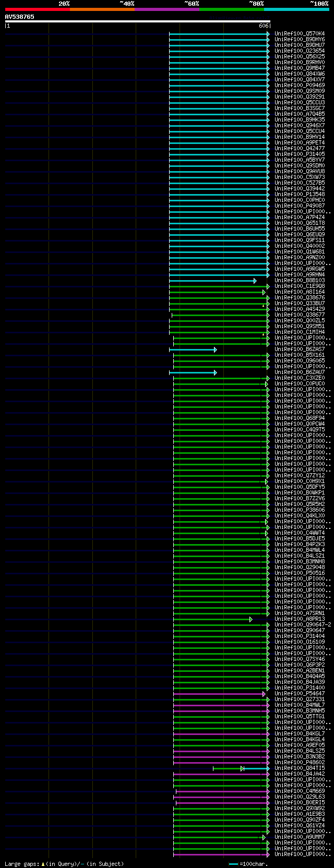
Task: Click the purple ~60% identity legend bar
Action: (x=166, y=9)
